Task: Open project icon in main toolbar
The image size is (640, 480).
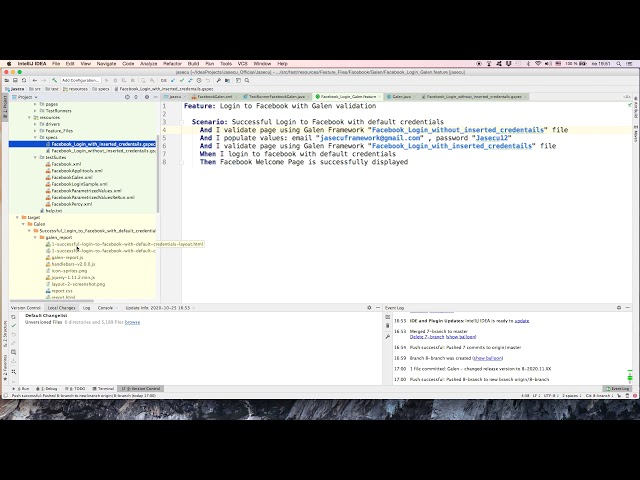Action: (7, 80)
